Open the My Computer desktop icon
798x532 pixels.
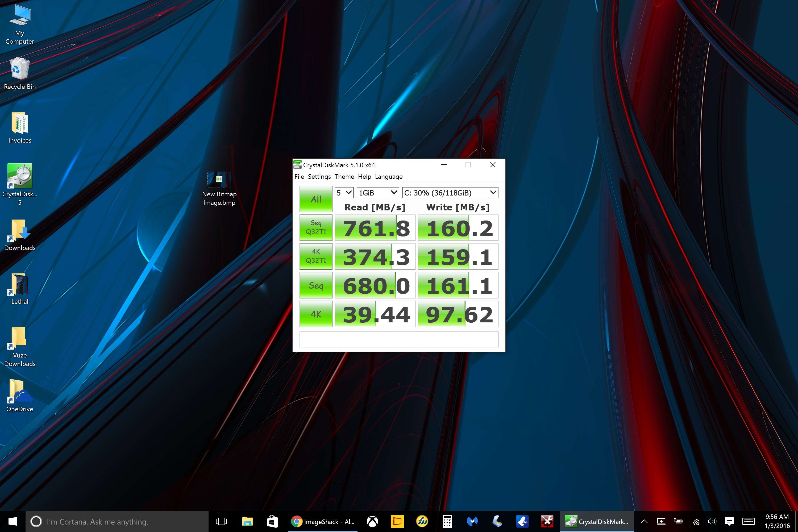pos(20,24)
